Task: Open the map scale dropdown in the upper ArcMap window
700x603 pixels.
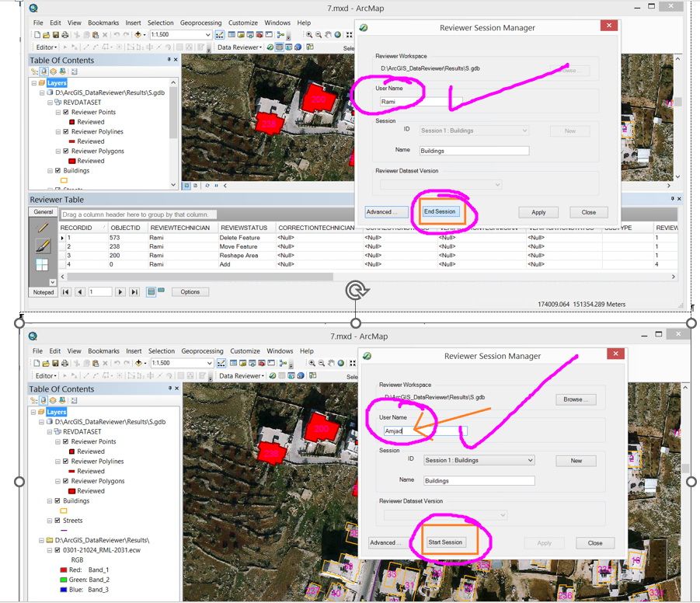Action: pos(207,35)
